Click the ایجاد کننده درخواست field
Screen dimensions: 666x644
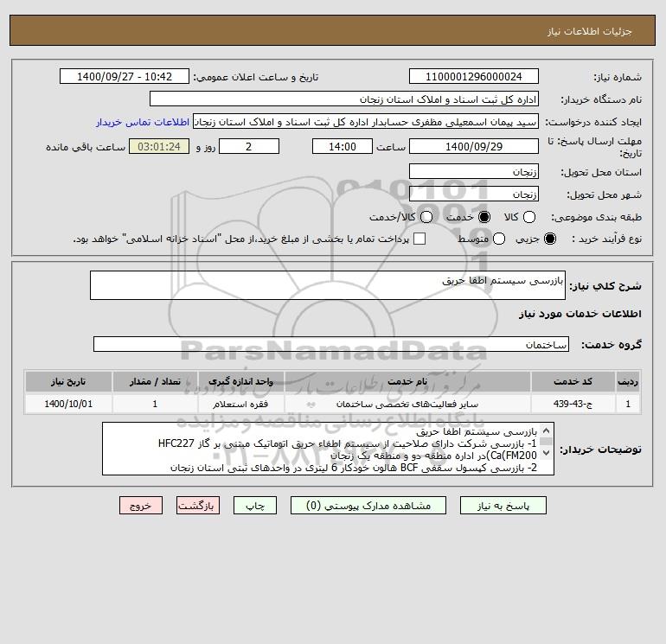(x=366, y=121)
